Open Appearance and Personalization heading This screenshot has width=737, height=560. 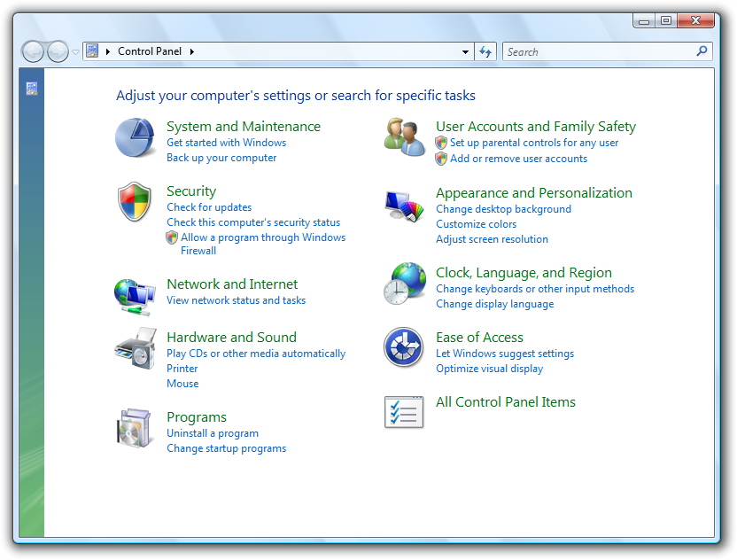click(x=534, y=193)
